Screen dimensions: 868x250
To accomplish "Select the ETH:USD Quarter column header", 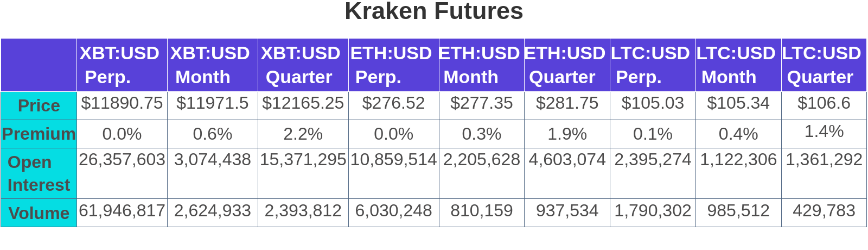I will 565,65.
